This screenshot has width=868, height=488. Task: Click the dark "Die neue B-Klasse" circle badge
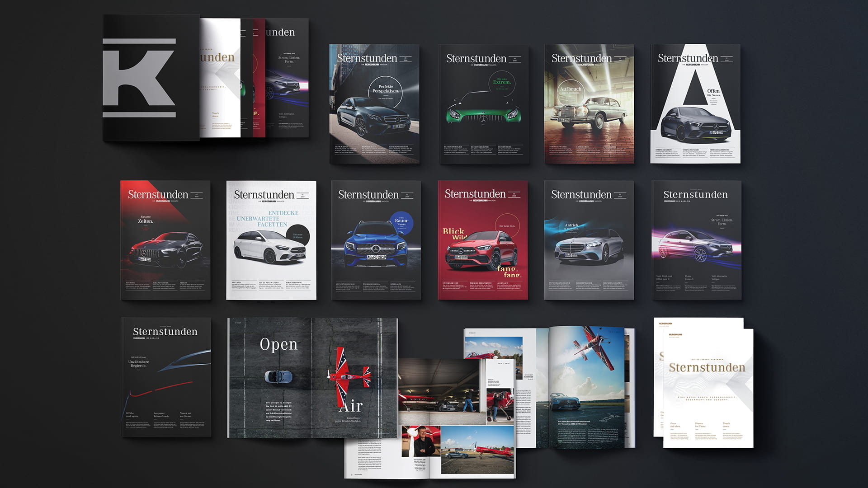click(297, 235)
